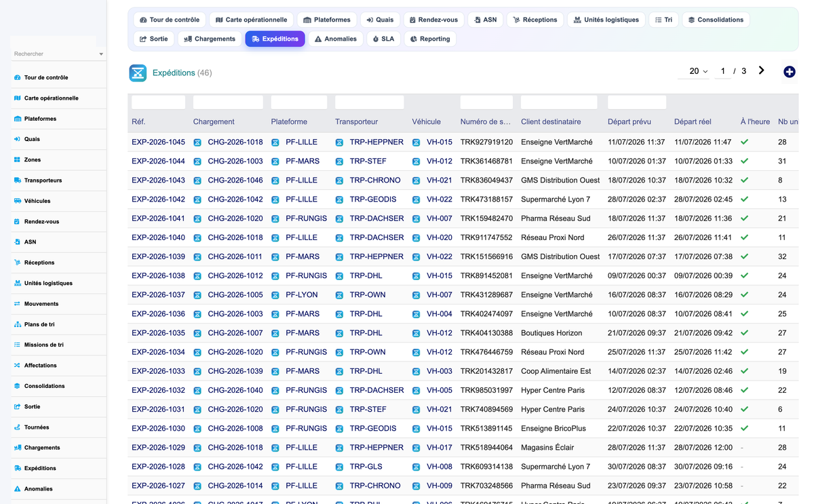
Task: Open expedition EXP-2026-1038 link
Action: pos(158,276)
